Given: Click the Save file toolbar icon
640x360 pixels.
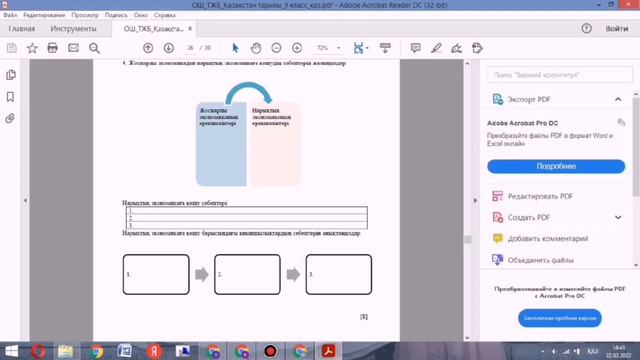Looking at the screenshot, I should (11, 48).
